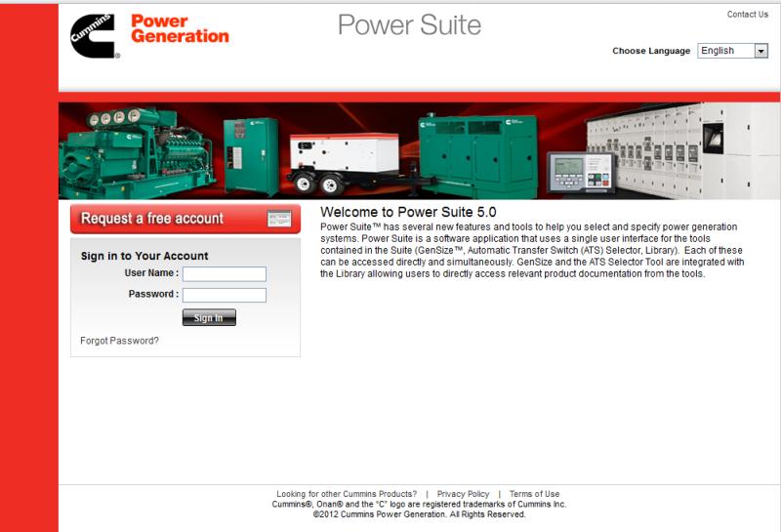Click the Request a free account button
The image size is (781, 532).
pyautogui.click(x=185, y=219)
